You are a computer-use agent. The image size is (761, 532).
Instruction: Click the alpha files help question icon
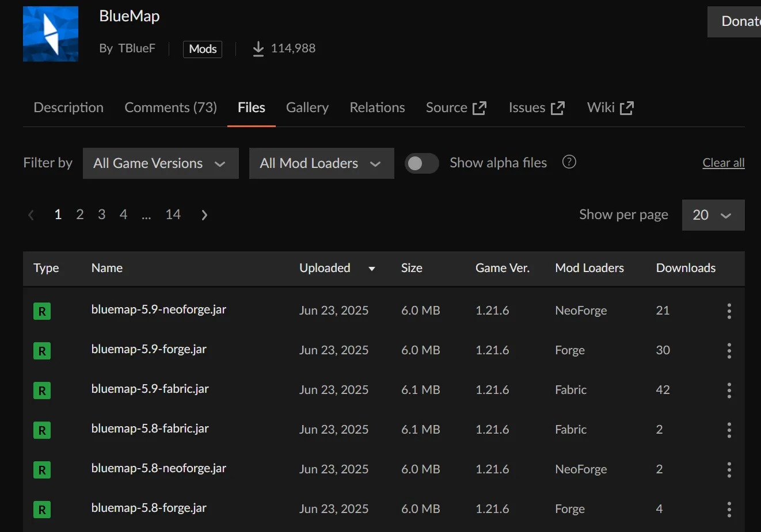click(x=569, y=162)
